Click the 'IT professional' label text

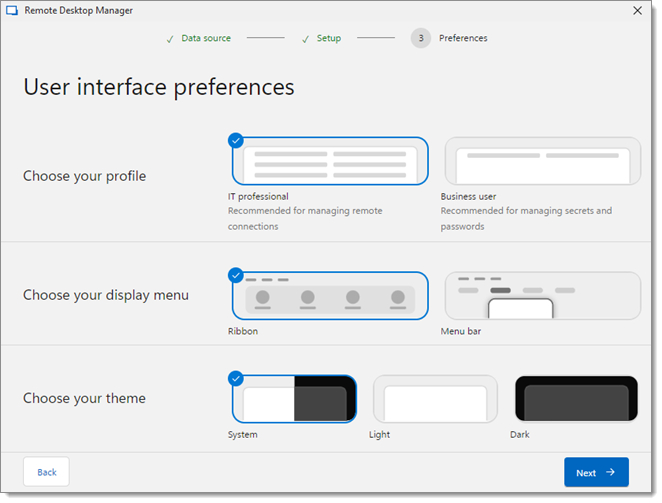pyautogui.click(x=258, y=196)
